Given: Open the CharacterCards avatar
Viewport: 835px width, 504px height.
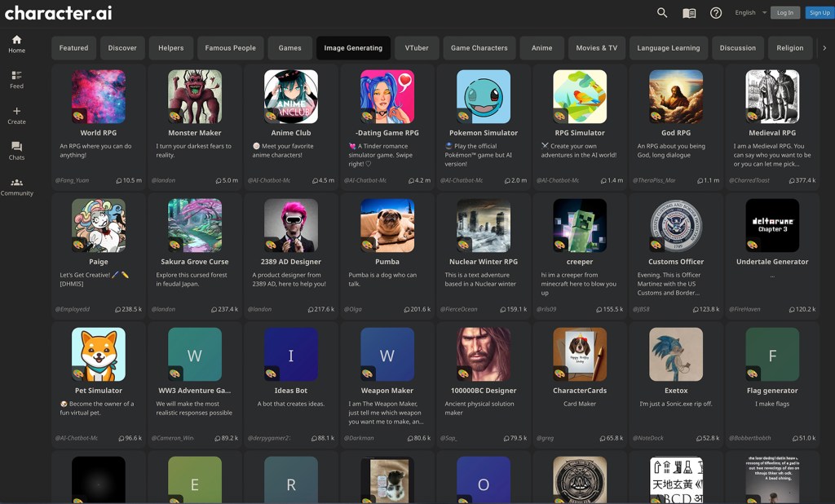Looking at the screenshot, I should (580, 354).
